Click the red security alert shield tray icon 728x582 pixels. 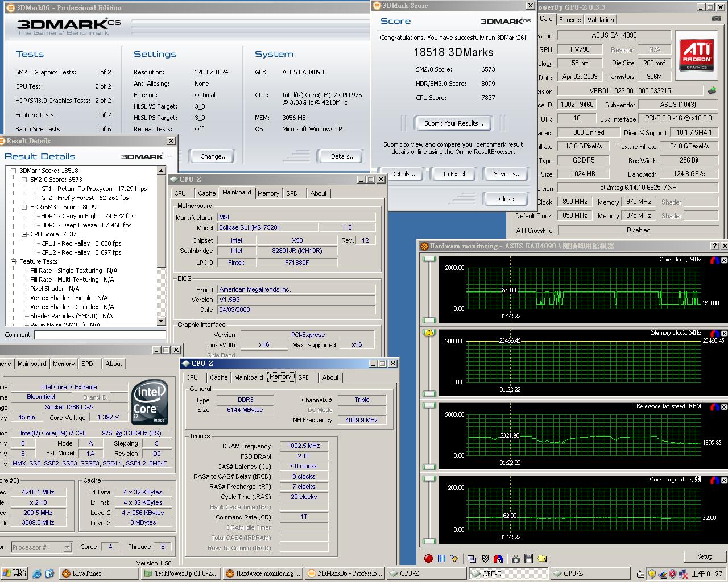coord(672,573)
